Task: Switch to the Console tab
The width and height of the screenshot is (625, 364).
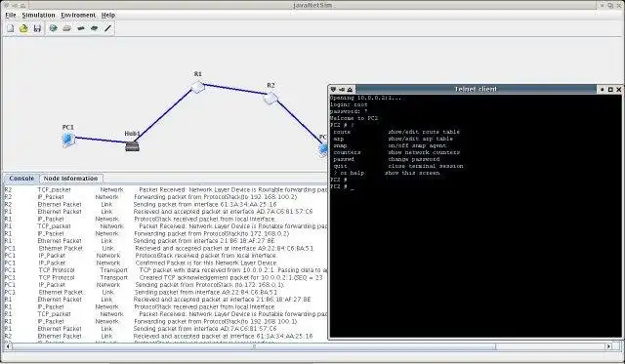Action: click(21, 179)
